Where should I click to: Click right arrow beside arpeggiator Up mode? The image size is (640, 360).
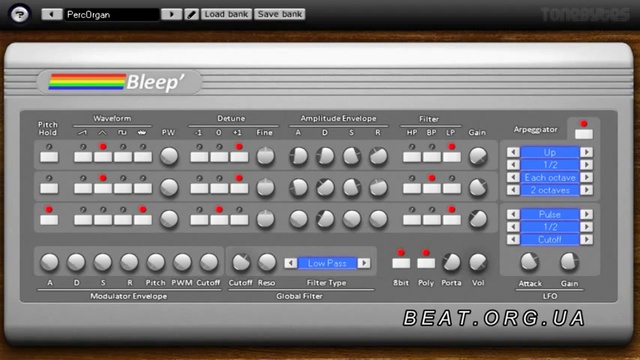587,152
